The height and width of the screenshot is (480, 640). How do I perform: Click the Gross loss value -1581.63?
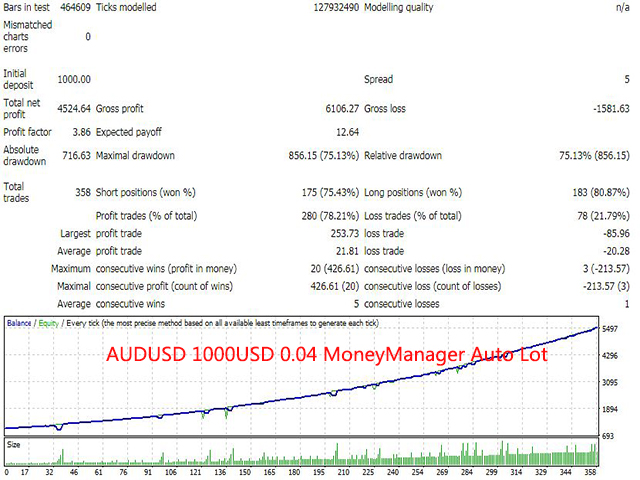(x=611, y=109)
